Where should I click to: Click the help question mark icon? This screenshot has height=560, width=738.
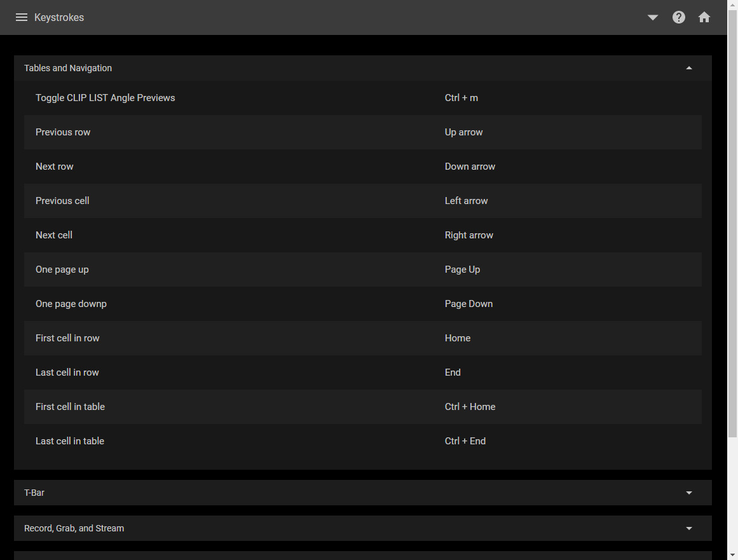click(x=679, y=17)
